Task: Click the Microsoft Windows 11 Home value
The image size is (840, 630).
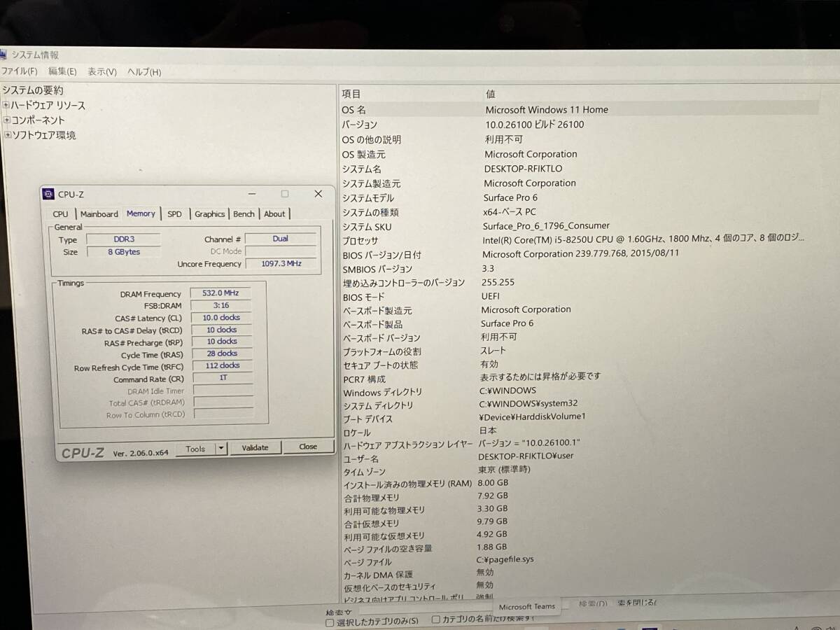Action: tap(547, 110)
